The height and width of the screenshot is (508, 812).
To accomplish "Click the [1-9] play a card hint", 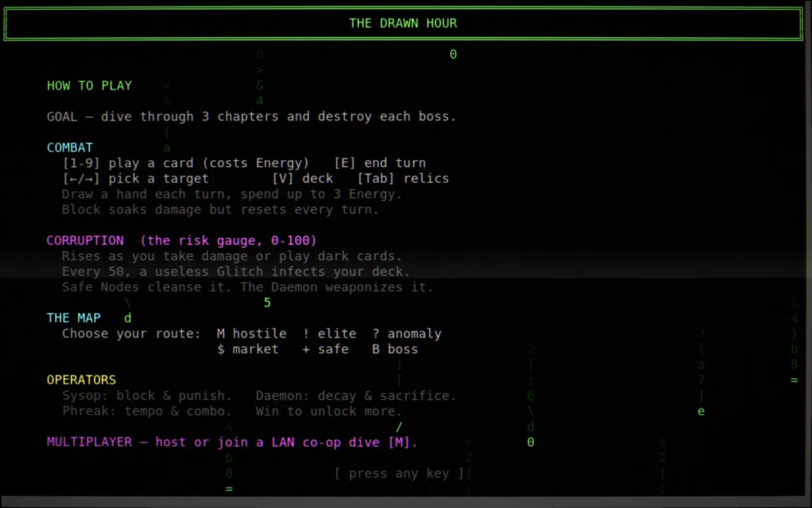I will coord(186,163).
